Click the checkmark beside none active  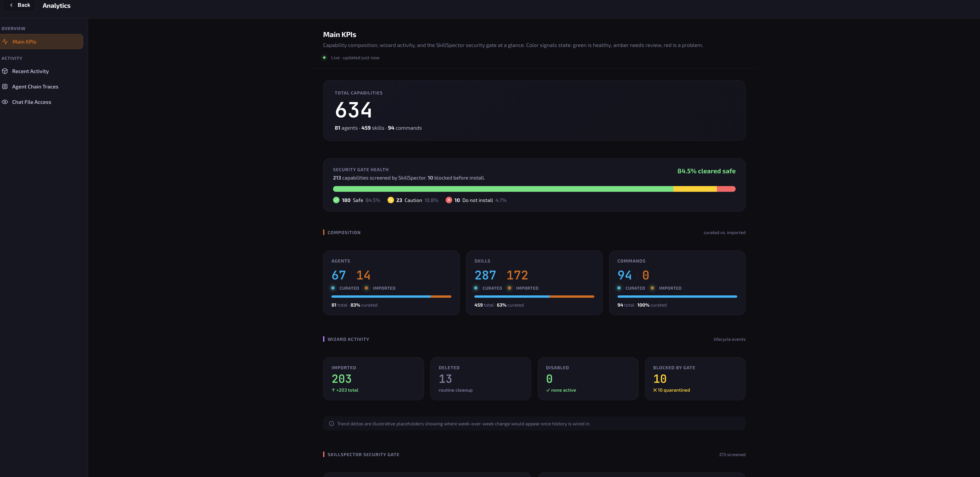(548, 390)
